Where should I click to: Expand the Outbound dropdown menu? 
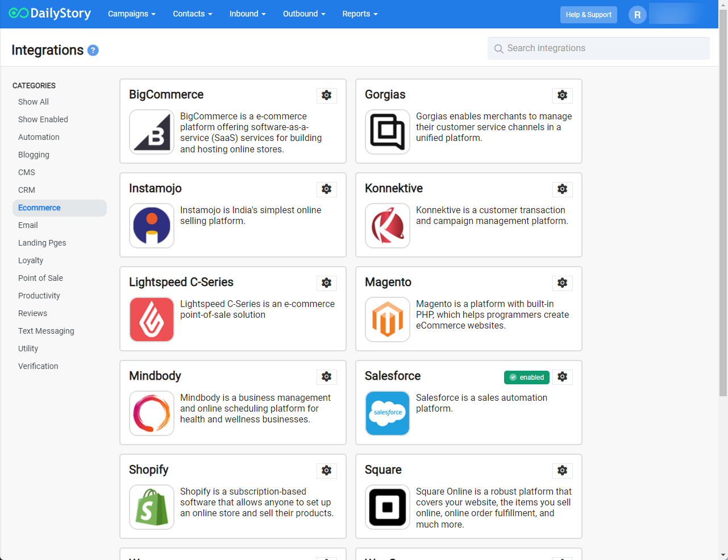pos(304,14)
